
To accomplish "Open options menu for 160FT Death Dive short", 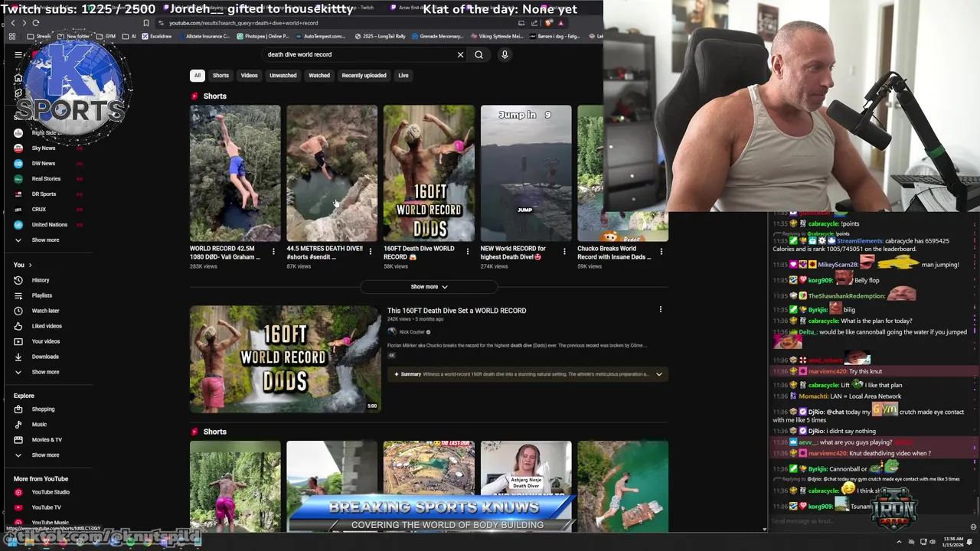I will click(x=467, y=251).
